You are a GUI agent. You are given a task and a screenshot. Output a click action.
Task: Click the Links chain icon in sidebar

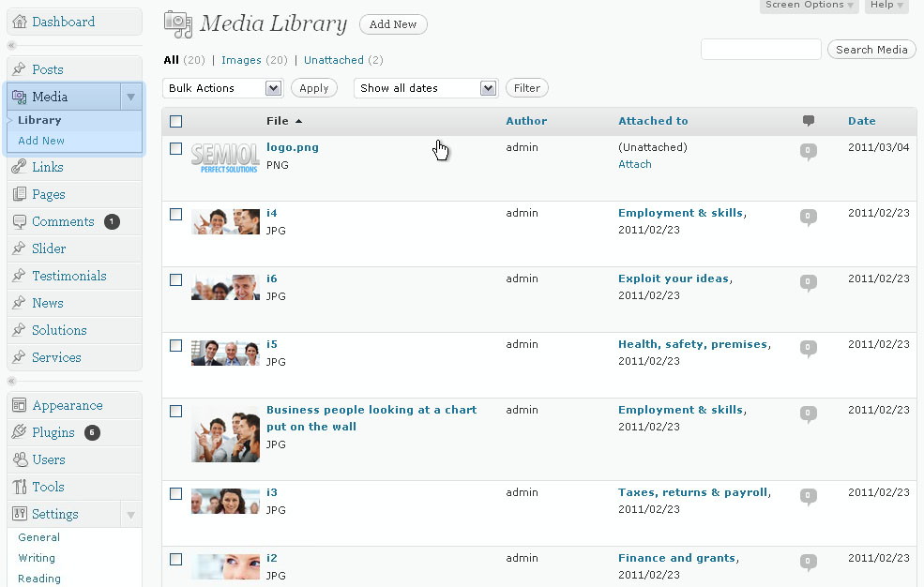coord(20,167)
